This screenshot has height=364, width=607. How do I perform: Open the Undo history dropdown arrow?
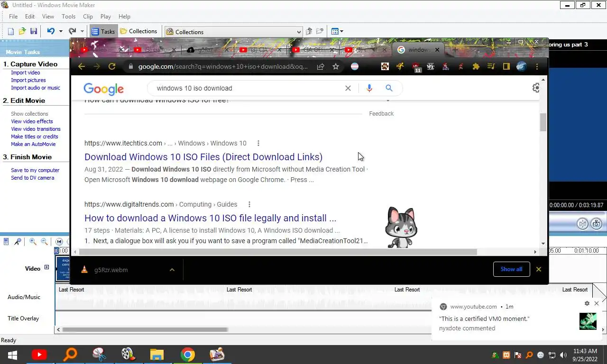tap(60, 32)
